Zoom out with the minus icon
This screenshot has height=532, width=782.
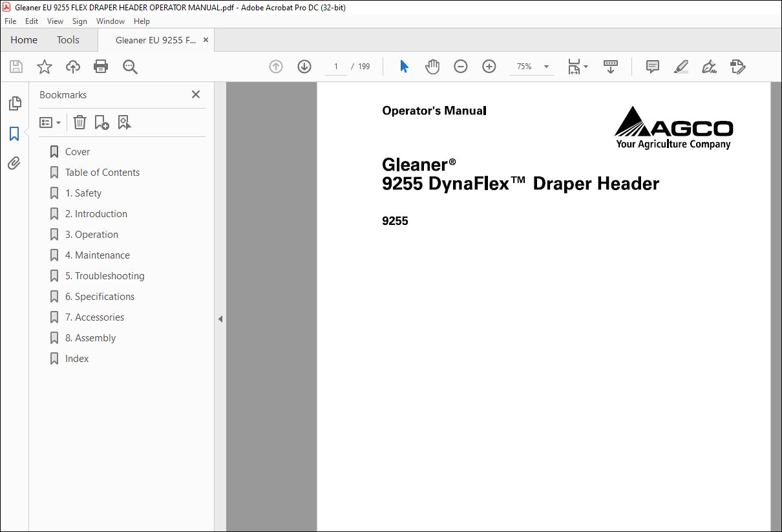(x=461, y=67)
